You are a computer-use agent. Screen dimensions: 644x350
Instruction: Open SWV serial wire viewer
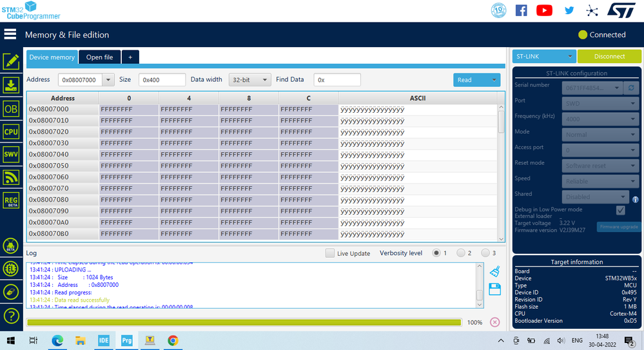pos(11,155)
